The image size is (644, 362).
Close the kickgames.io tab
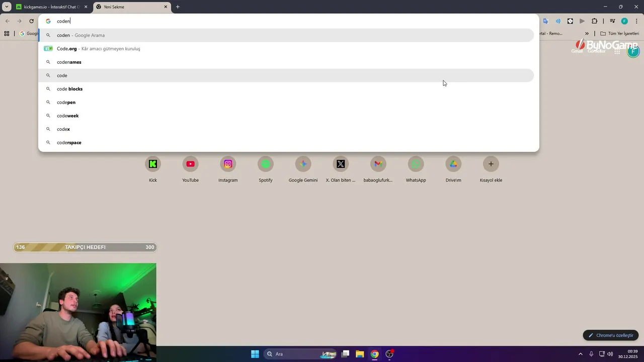click(86, 7)
